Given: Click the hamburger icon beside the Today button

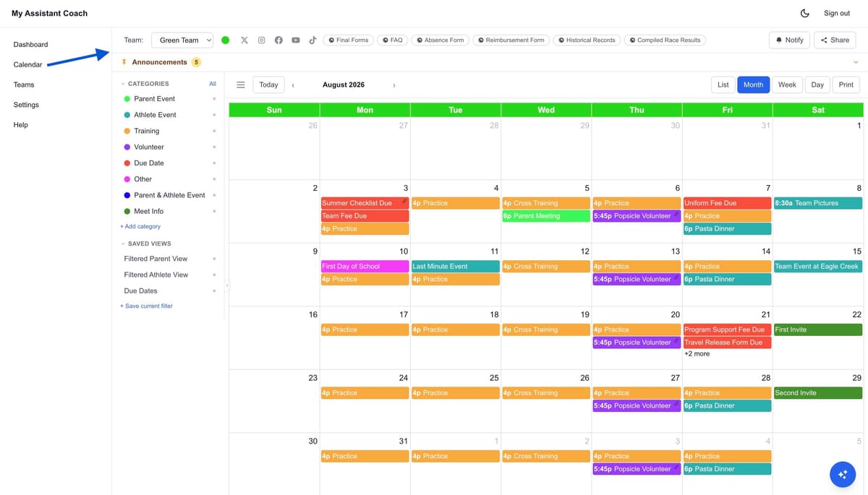Looking at the screenshot, I should pos(241,85).
